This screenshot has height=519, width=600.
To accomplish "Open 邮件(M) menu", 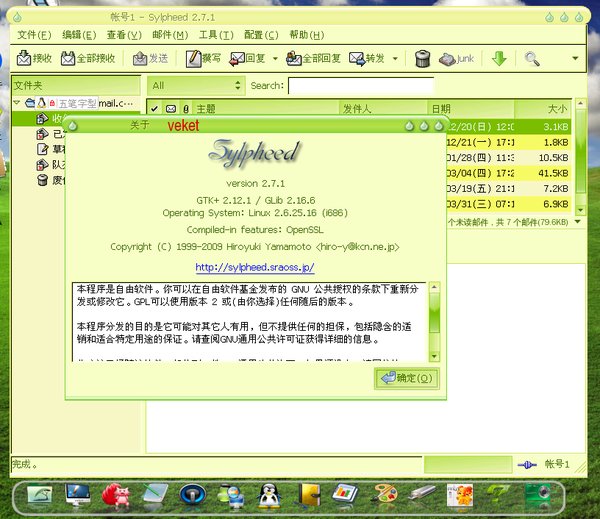I will [170, 35].
